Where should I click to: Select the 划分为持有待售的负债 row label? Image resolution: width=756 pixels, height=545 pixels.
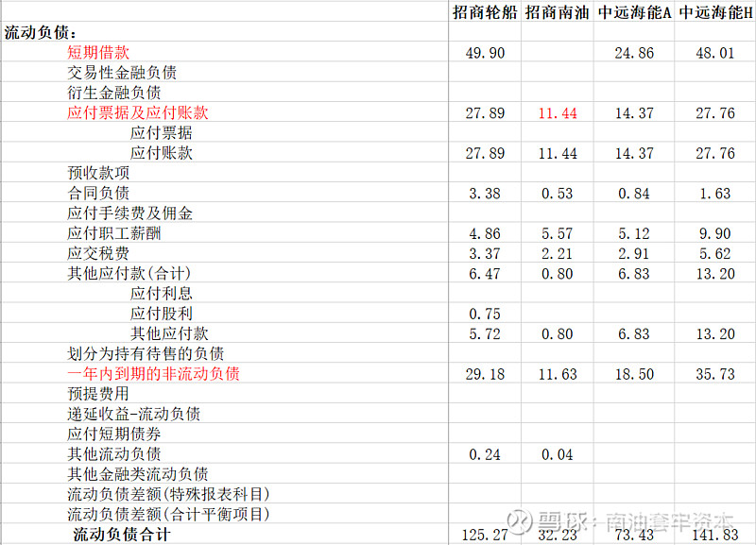pyautogui.click(x=146, y=353)
